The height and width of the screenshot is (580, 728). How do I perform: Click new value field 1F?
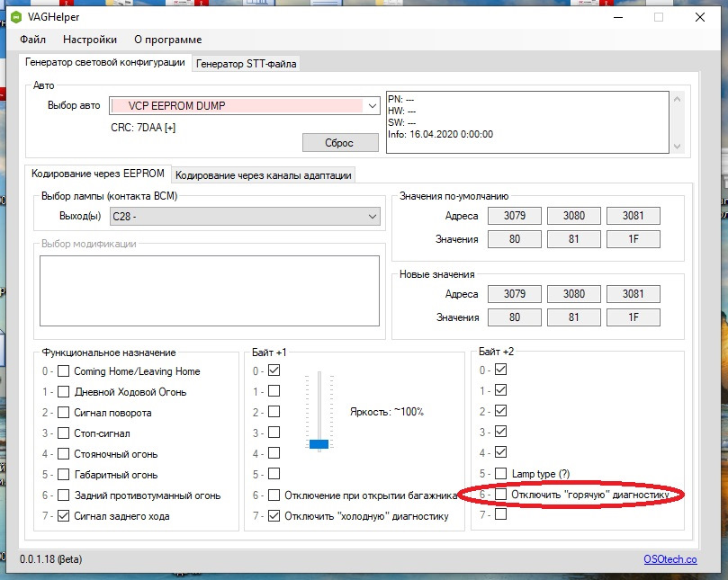tap(634, 317)
